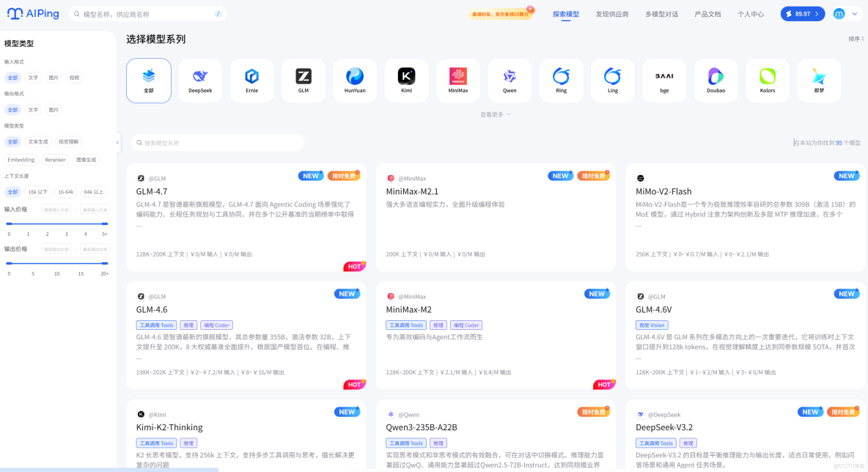Screen dimensions: 868x472
Task: Select the Kolors model series icon
Action: pyautogui.click(x=767, y=79)
